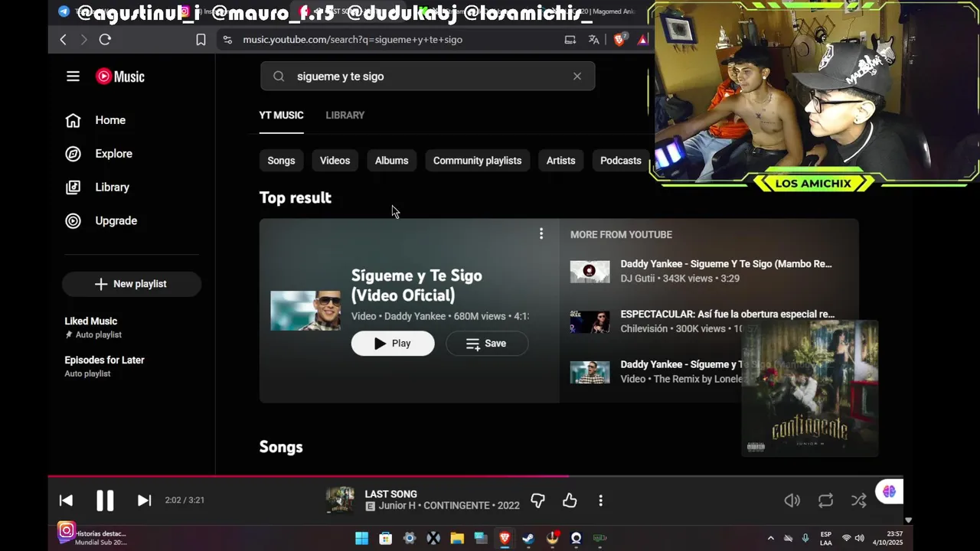
Task: Go to Home in the sidebar
Action: (x=95, y=120)
